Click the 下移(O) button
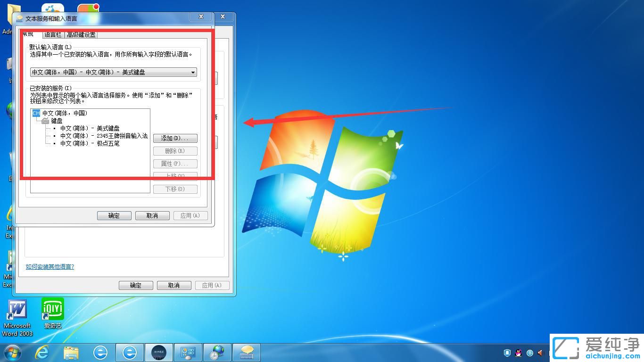Viewport: 644px width, 362px height. (x=175, y=189)
